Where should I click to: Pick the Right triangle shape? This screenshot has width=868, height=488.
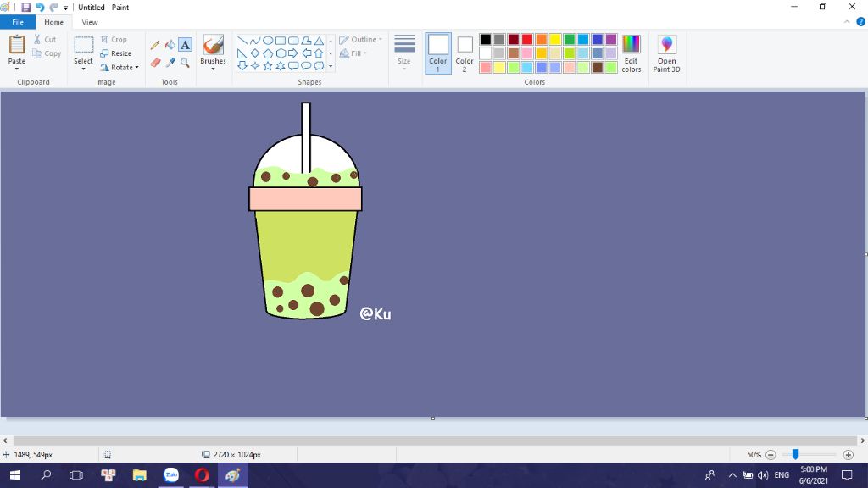pyautogui.click(x=242, y=53)
